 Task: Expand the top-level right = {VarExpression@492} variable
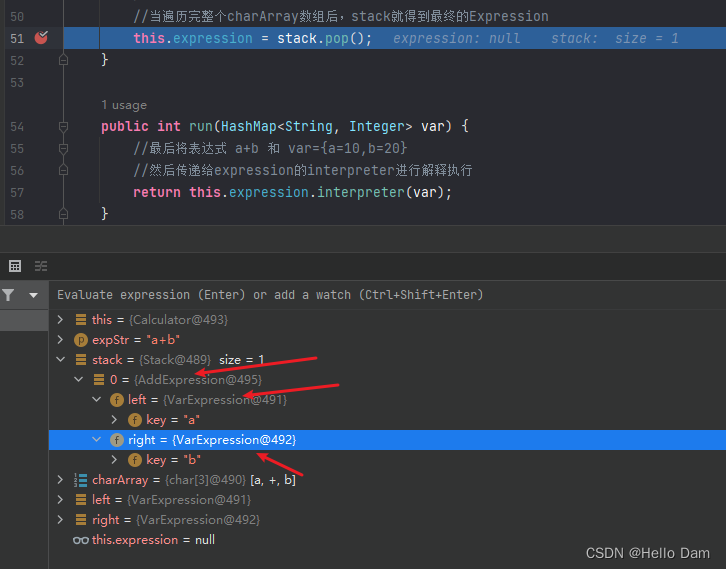[60, 519]
